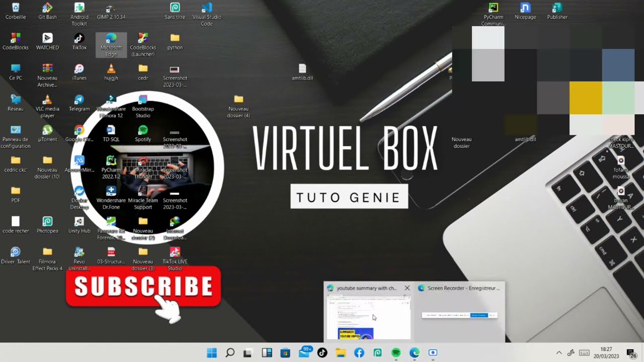This screenshot has height=362, width=644.
Task: Launch the Publisher desktop shortcut
Action: coord(557,12)
